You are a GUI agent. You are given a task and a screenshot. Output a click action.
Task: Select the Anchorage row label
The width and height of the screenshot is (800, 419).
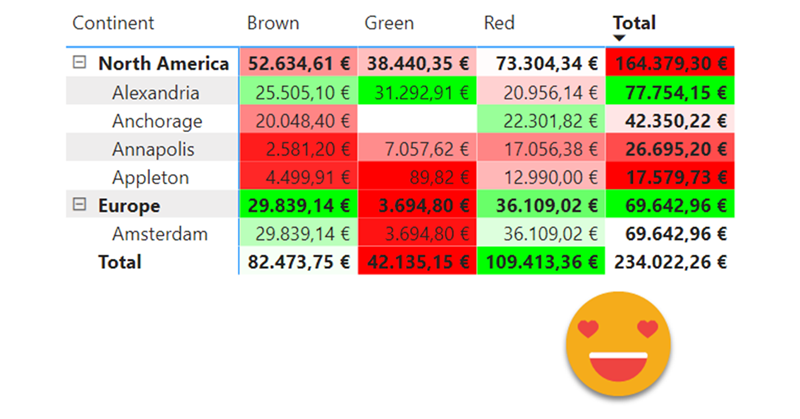coord(157,121)
